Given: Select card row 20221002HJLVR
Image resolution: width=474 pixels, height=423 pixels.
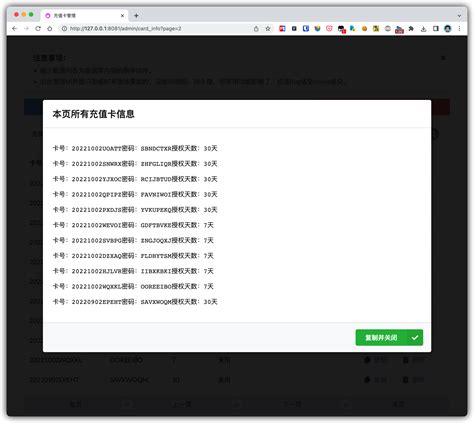Looking at the screenshot, I should 133,271.
